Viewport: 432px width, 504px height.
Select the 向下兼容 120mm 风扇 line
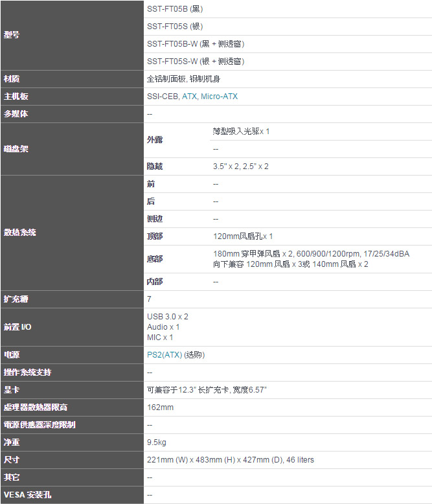click(291, 264)
